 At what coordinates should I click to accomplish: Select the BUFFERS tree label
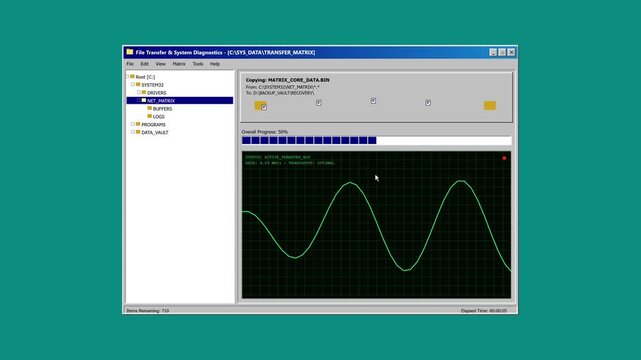click(x=162, y=109)
